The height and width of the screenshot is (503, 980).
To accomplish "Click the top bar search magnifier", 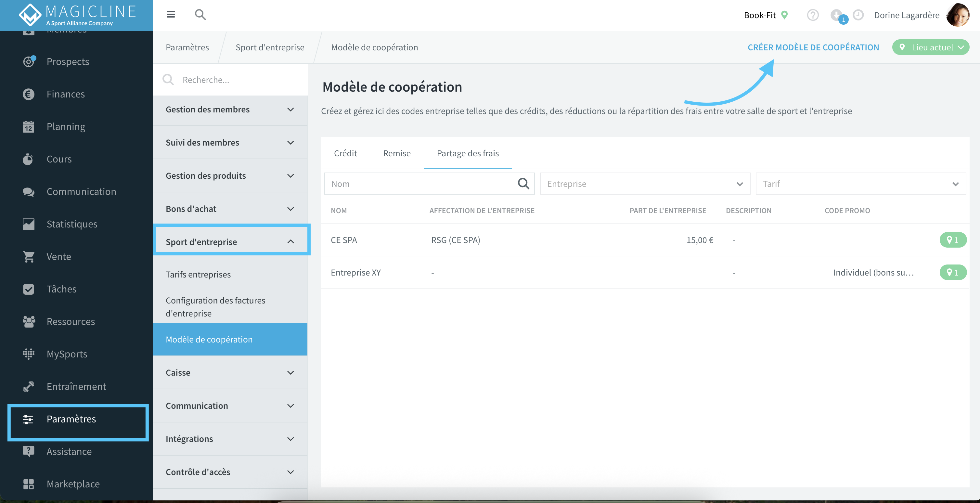I will pyautogui.click(x=200, y=15).
